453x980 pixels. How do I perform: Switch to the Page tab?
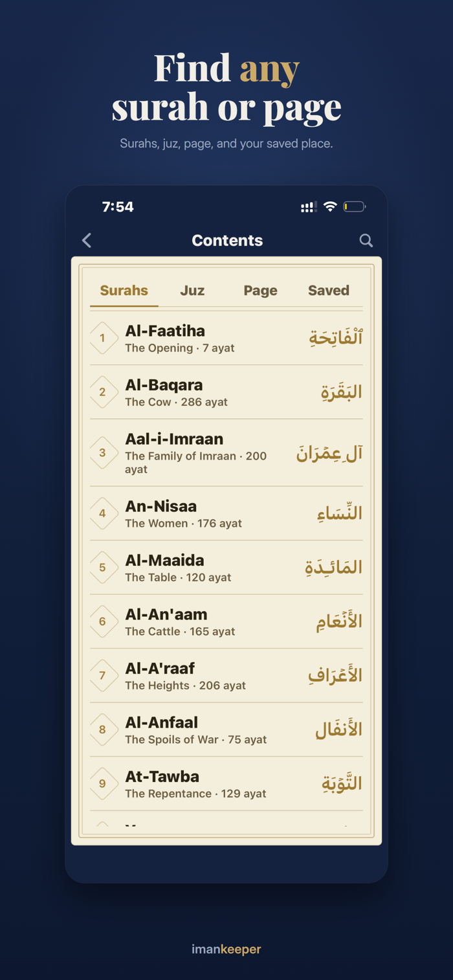(260, 291)
